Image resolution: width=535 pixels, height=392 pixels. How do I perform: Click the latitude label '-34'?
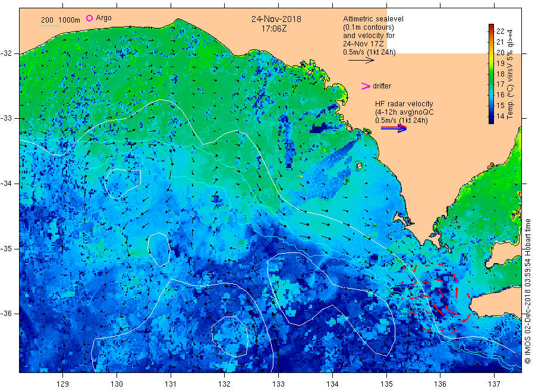pyautogui.click(x=6, y=184)
